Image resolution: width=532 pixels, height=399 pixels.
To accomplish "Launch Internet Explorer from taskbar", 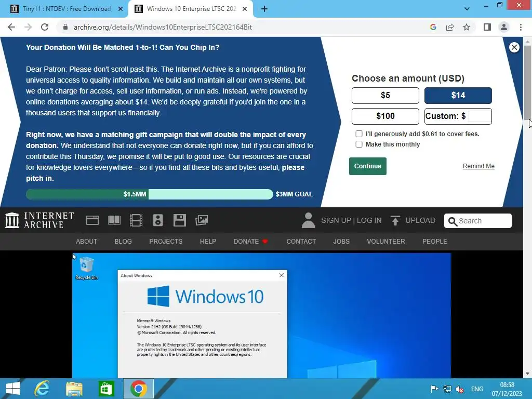I will (42, 389).
